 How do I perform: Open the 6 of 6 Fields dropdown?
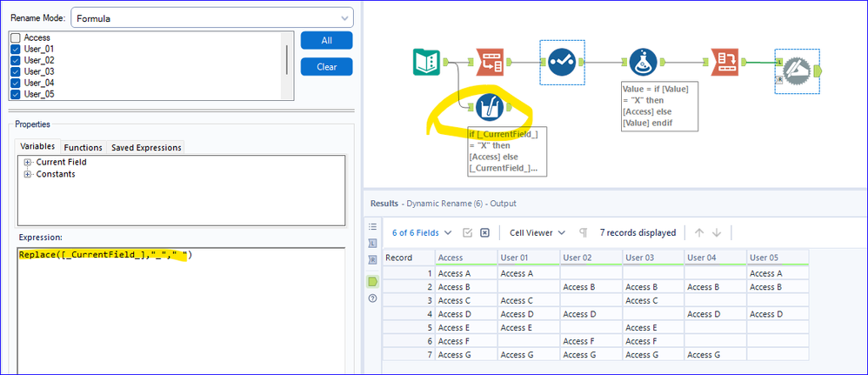click(422, 232)
